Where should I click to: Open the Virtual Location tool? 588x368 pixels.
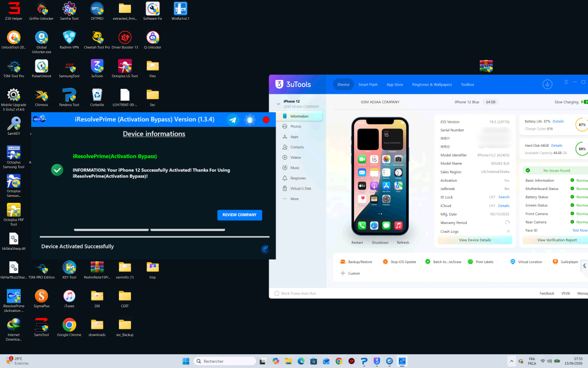tap(526, 262)
